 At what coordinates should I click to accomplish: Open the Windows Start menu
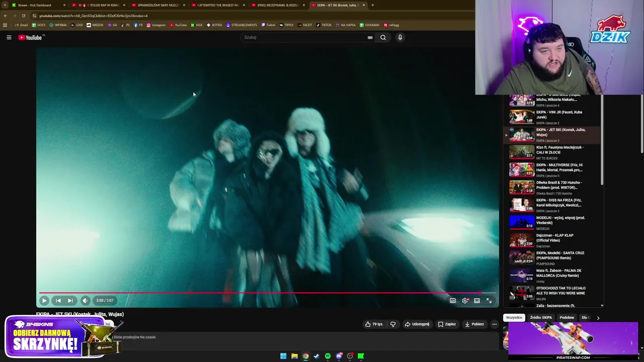tap(283, 356)
